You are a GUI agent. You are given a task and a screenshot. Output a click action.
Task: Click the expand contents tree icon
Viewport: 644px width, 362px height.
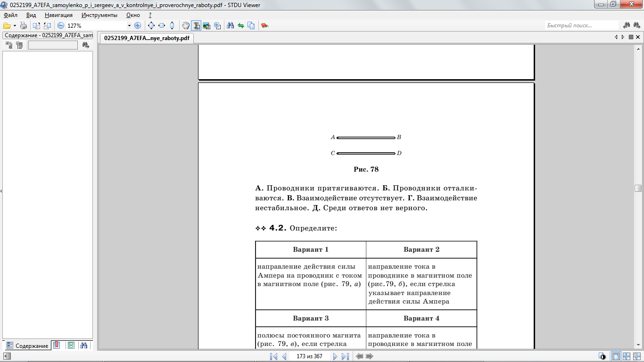click(x=9, y=45)
